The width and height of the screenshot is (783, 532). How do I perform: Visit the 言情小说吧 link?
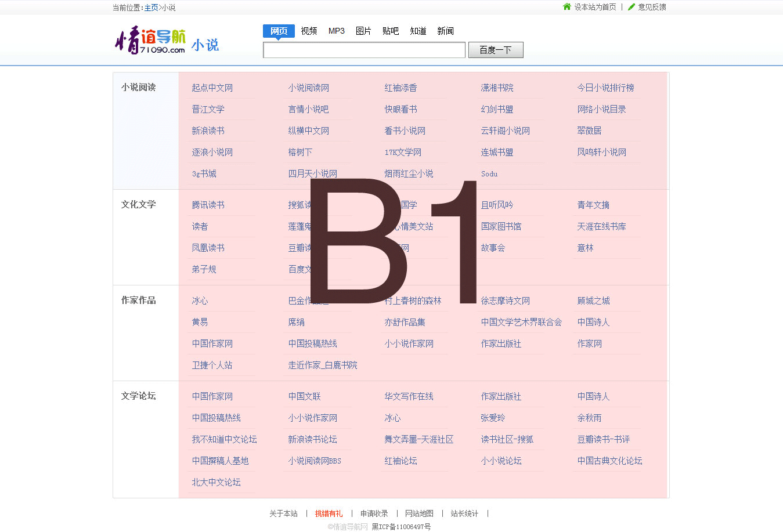[309, 109]
